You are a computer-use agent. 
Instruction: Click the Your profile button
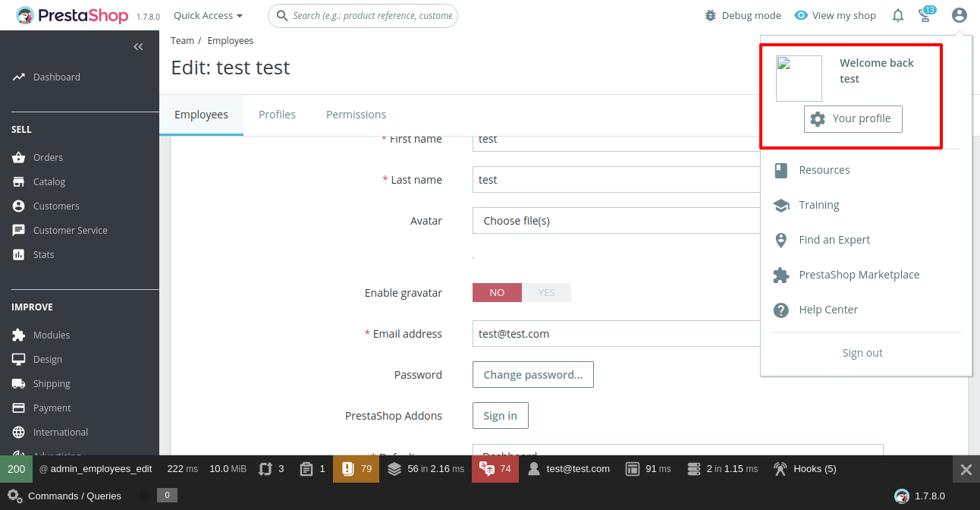pos(853,119)
